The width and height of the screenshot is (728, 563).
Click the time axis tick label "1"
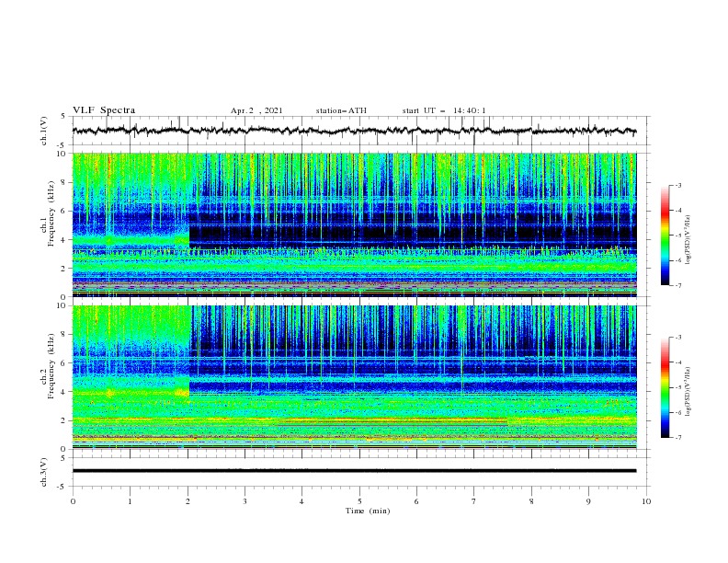tap(130, 501)
